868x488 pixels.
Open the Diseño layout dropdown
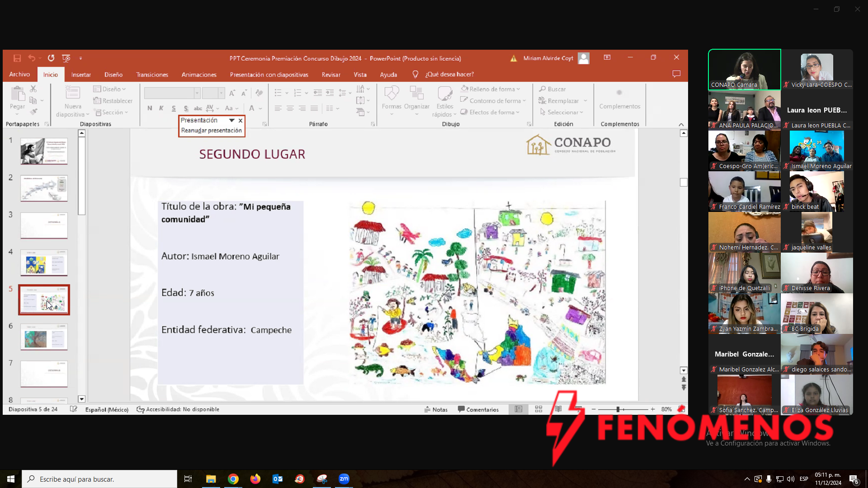(x=109, y=89)
